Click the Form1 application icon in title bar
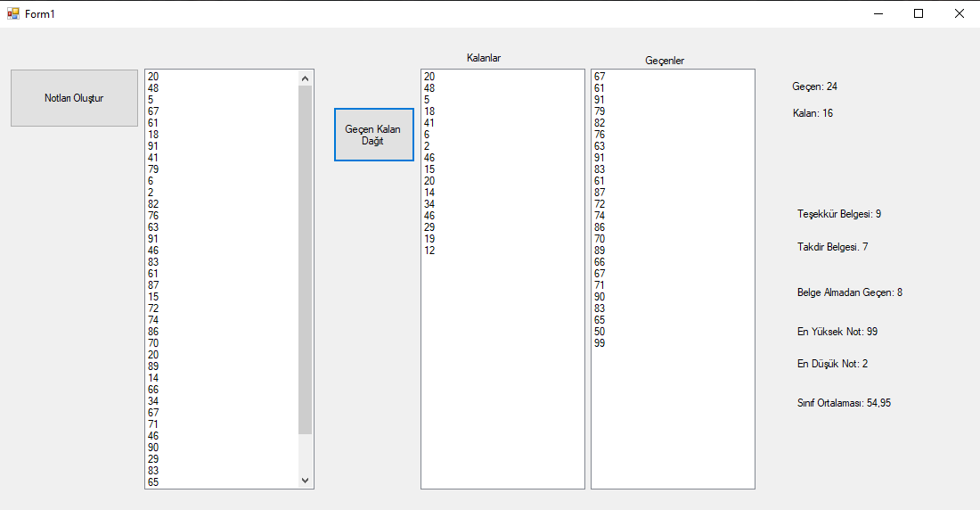This screenshot has width=980, height=510. pyautogui.click(x=12, y=13)
